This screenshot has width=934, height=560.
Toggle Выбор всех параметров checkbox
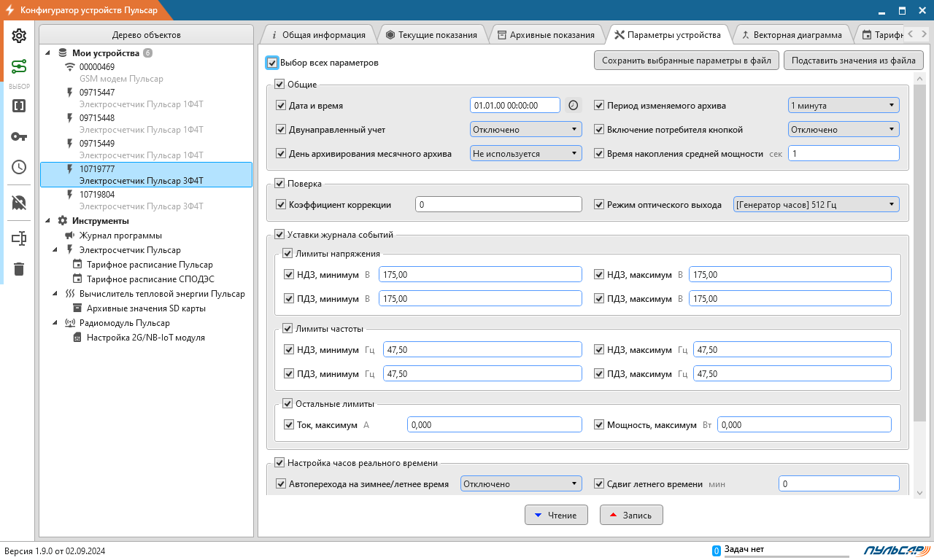pos(272,63)
